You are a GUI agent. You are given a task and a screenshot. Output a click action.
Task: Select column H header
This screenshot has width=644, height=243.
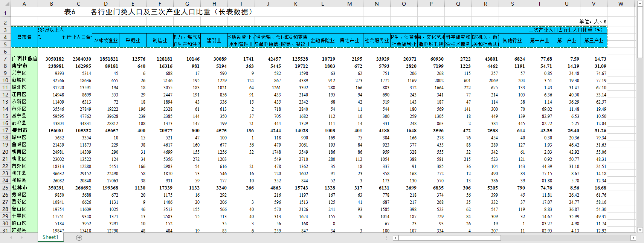click(x=214, y=4)
